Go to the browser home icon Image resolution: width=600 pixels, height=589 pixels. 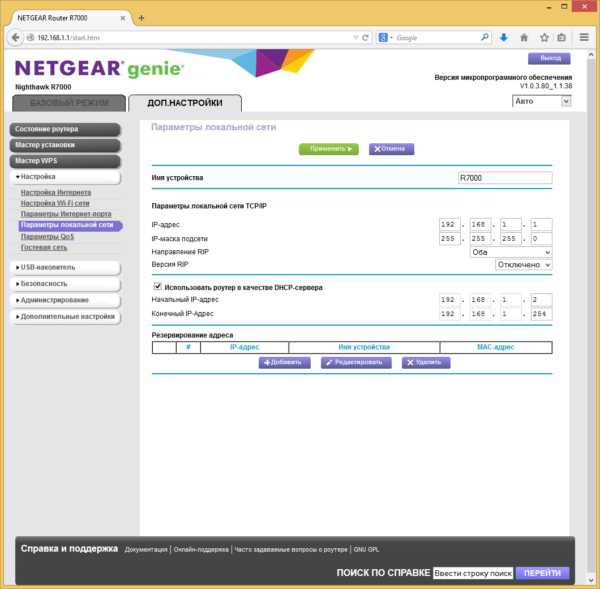[524, 38]
